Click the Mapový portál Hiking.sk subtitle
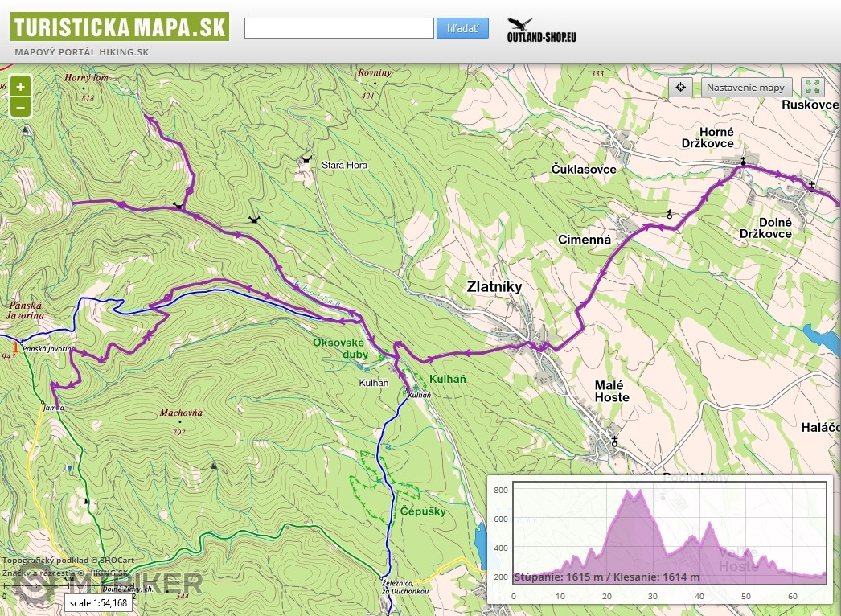Screen dimensions: 841x616 tap(81, 52)
